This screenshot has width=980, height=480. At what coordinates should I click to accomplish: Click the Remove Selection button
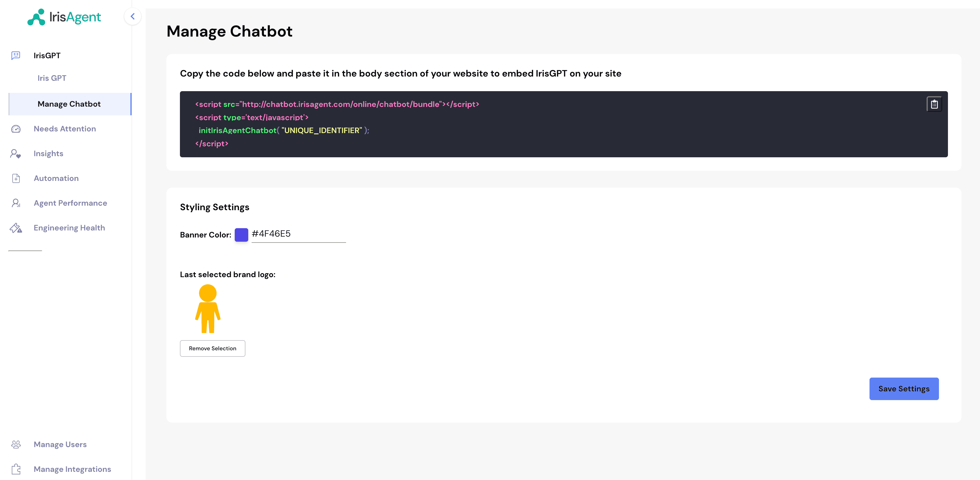212,348
